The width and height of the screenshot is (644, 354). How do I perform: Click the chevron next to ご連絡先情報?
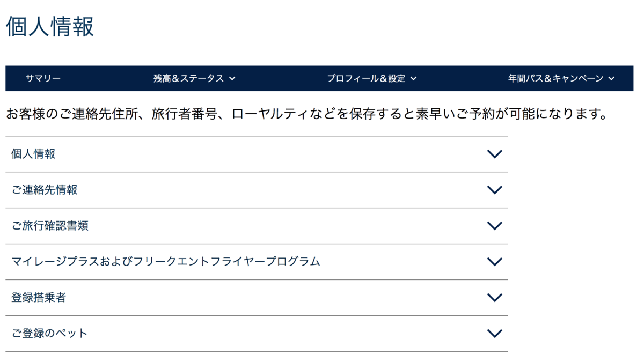pyautogui.click(x=494, y=190)
